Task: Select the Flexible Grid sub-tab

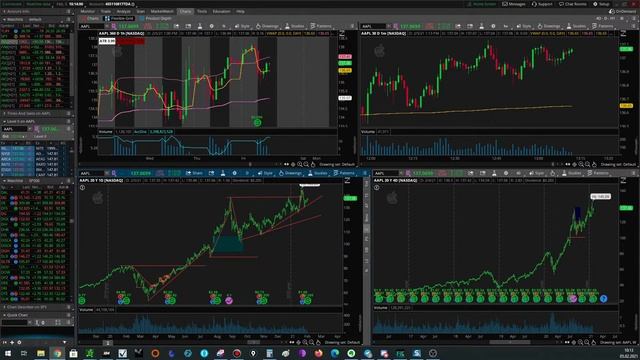Action: (x=119, y=18)
